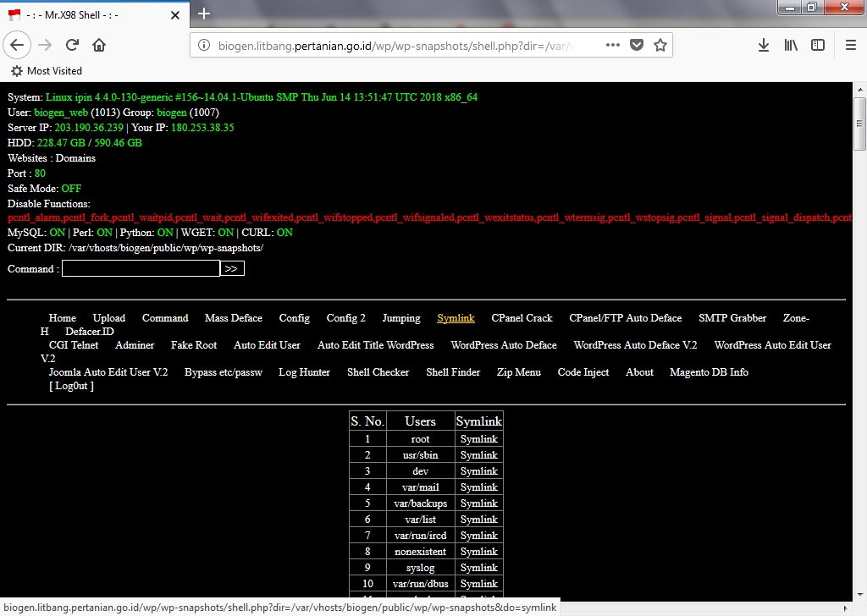Close the Mr.X98 Shell tab
The height and width of the screenshot is (616, 867).
click(175, 15)
